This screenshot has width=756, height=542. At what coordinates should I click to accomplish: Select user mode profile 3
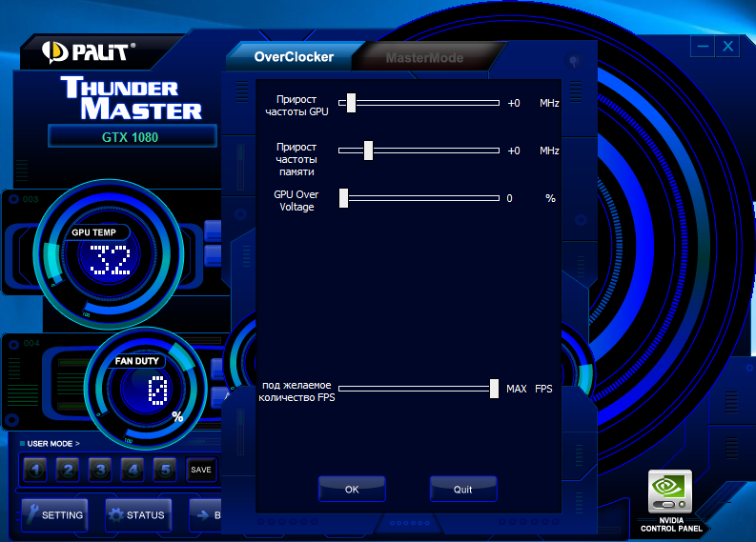click(100, 470)
